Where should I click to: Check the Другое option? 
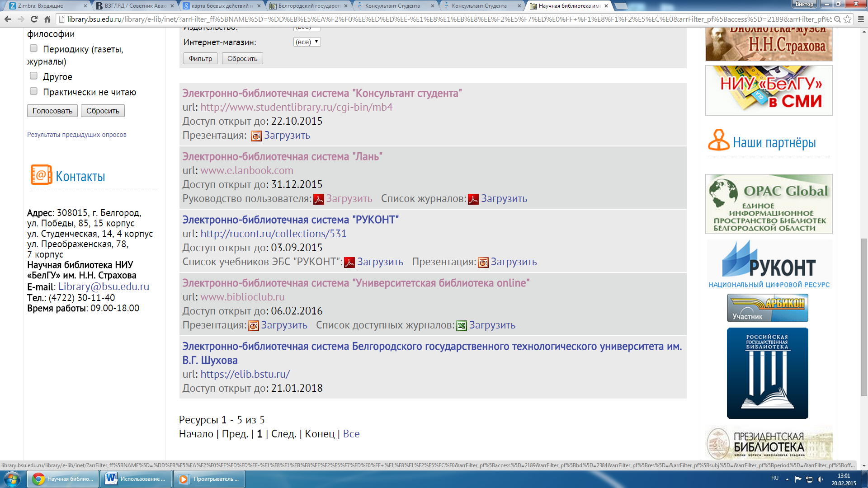tap(33, 76)
